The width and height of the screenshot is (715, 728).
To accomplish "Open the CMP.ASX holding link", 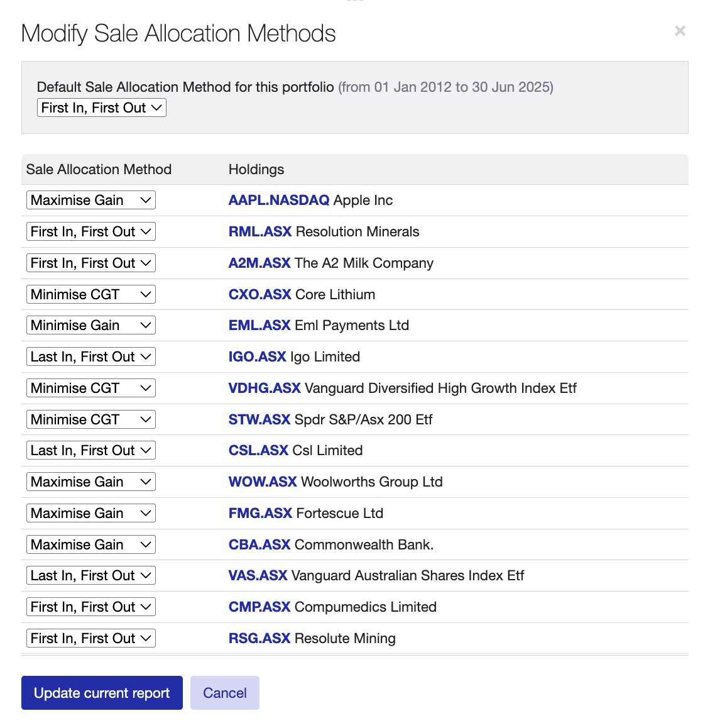I will 259,607.
